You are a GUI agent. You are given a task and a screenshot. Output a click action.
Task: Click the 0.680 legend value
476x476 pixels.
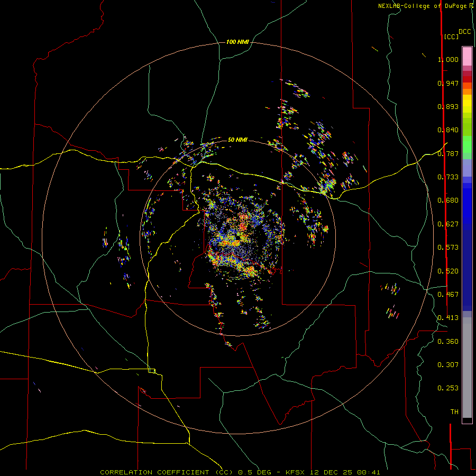pyautogui.click(x=448, y=200)
